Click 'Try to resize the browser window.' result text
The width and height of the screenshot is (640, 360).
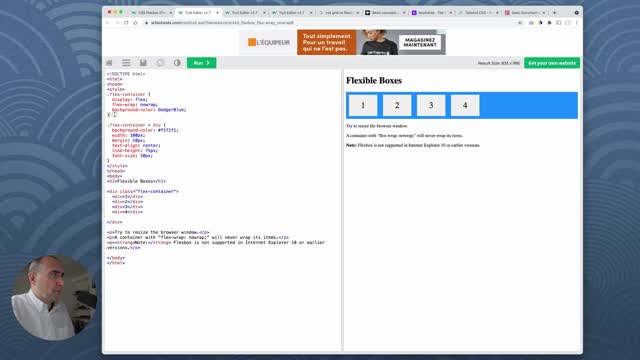click(x=377, y=126)
